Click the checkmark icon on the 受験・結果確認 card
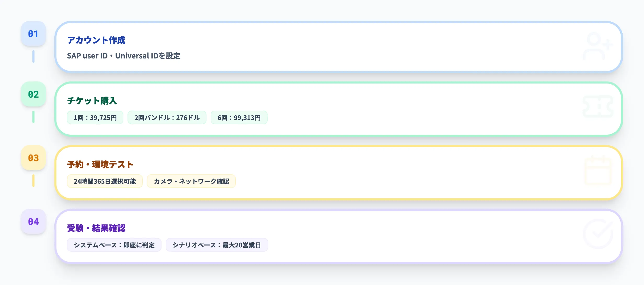Image resolution: width=644 pixels, height=285 pixels. click(598, 234)
